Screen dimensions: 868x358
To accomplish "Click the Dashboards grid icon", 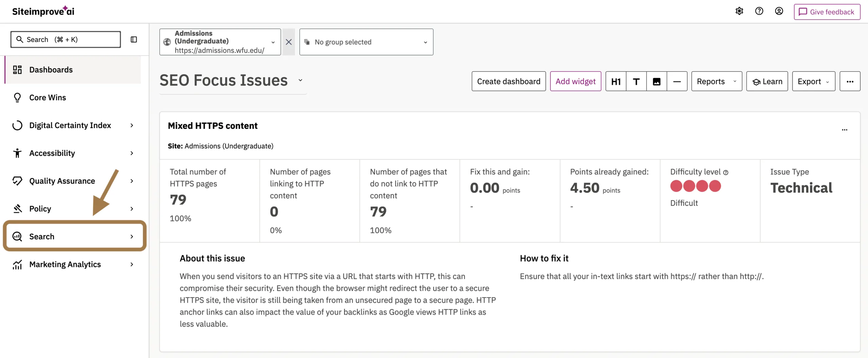I will [x=17, y=69].
